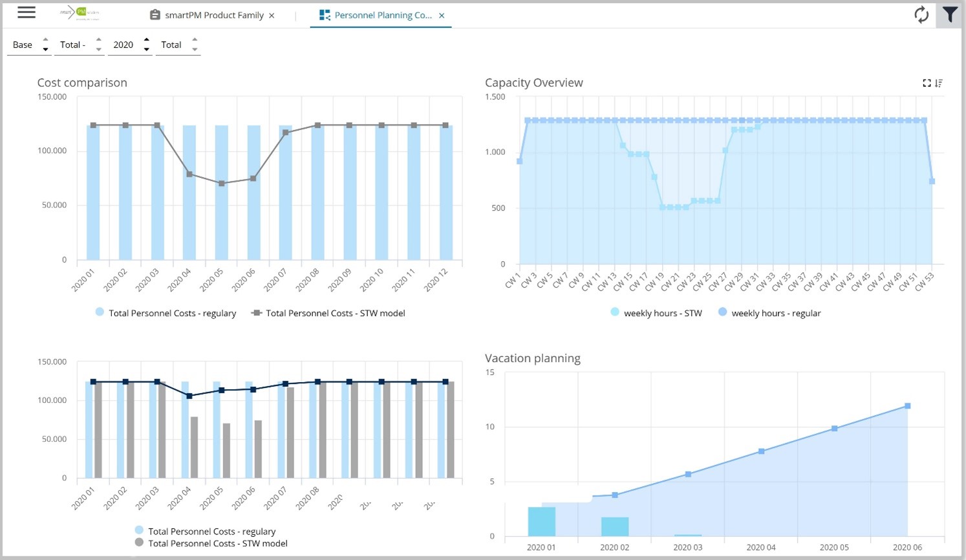Click the 2020 01 bar in Vacation planning
The image size is (966, 560).
[x=541, y=521]
